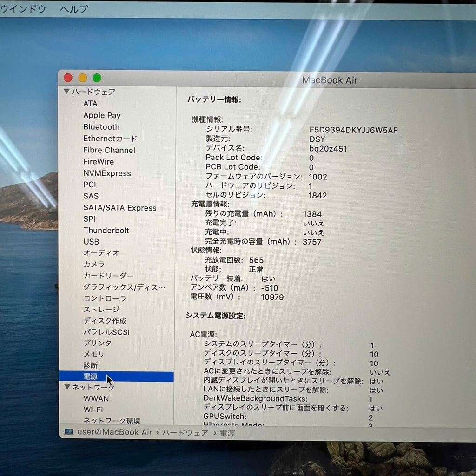Click the 状態 value 正常
This screenshot has height=476, width=476.
256,270
